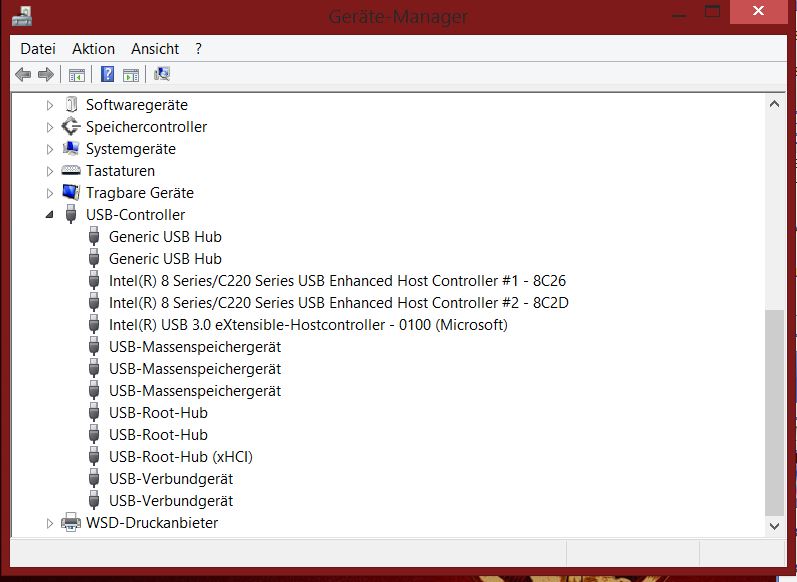Expand the Tragbare Geräte node
This screenshot has height=582, width=797.
pyautogui.click(x=49, y=193)
